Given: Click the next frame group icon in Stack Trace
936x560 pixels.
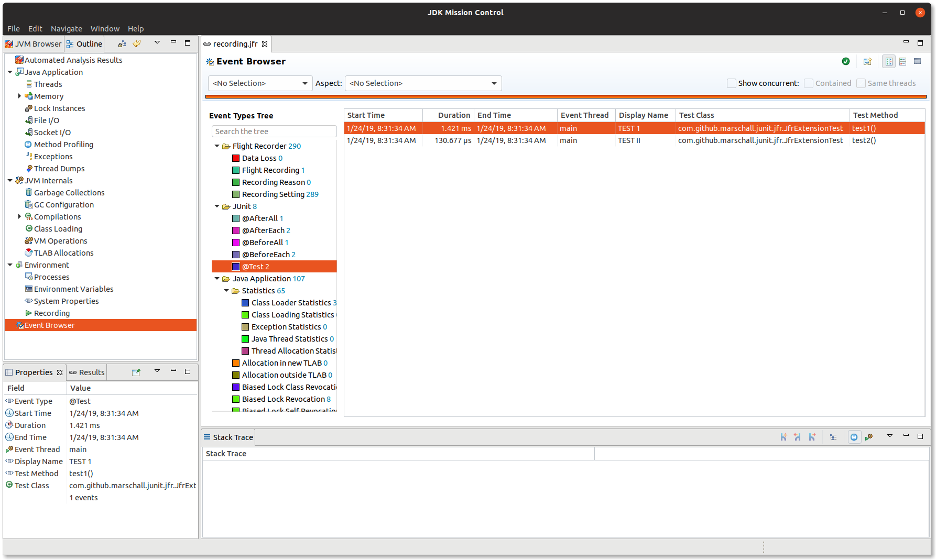Looking at the screenshot, I should point(812,437).
